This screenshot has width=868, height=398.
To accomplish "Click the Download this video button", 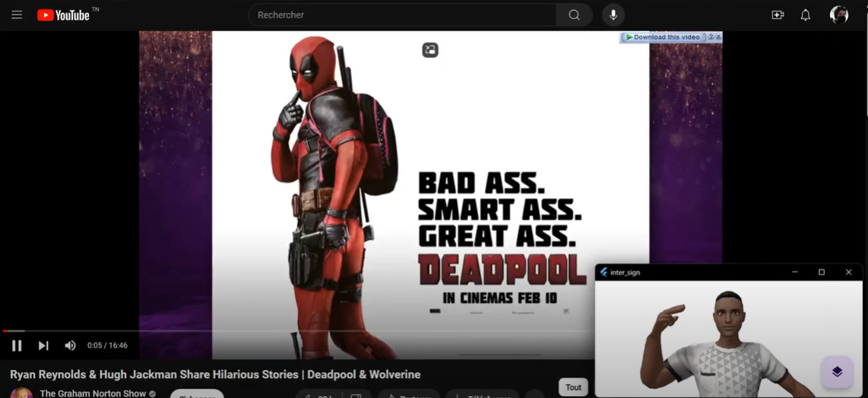I will [664, 37].
